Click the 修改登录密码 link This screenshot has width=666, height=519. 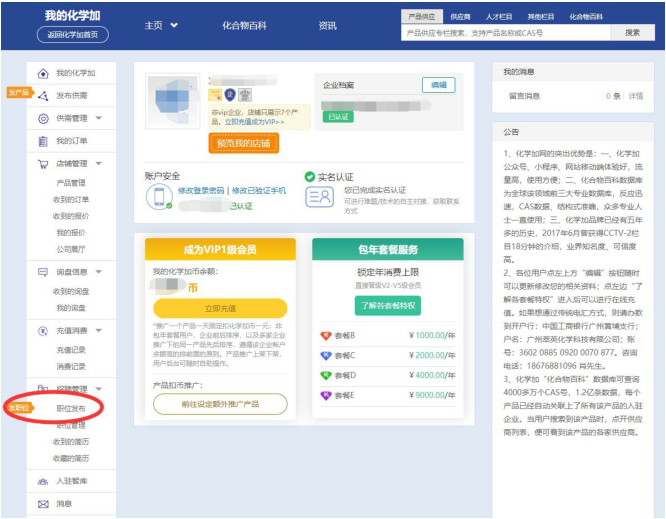click(201, 190)
